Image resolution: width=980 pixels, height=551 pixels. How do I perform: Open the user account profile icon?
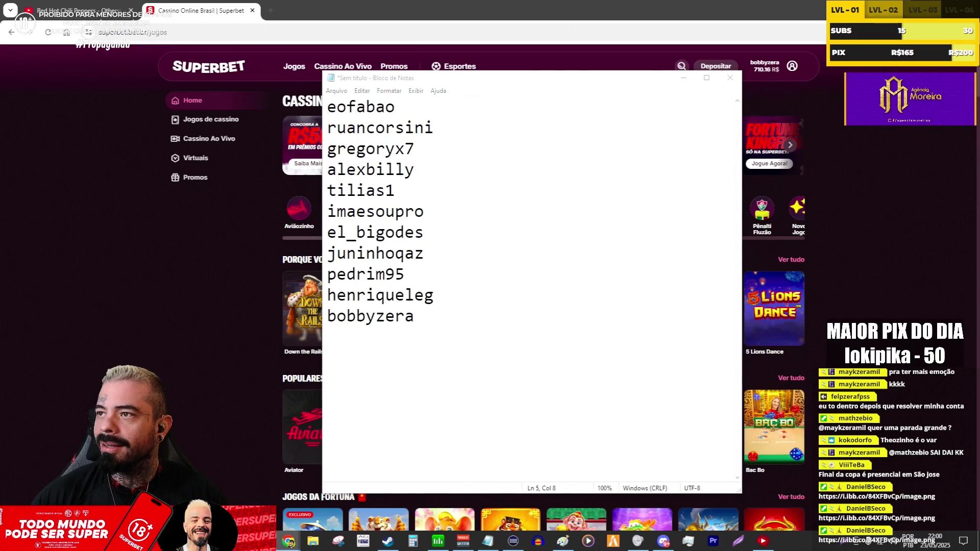pyautogui.click(x=792, y=66)
